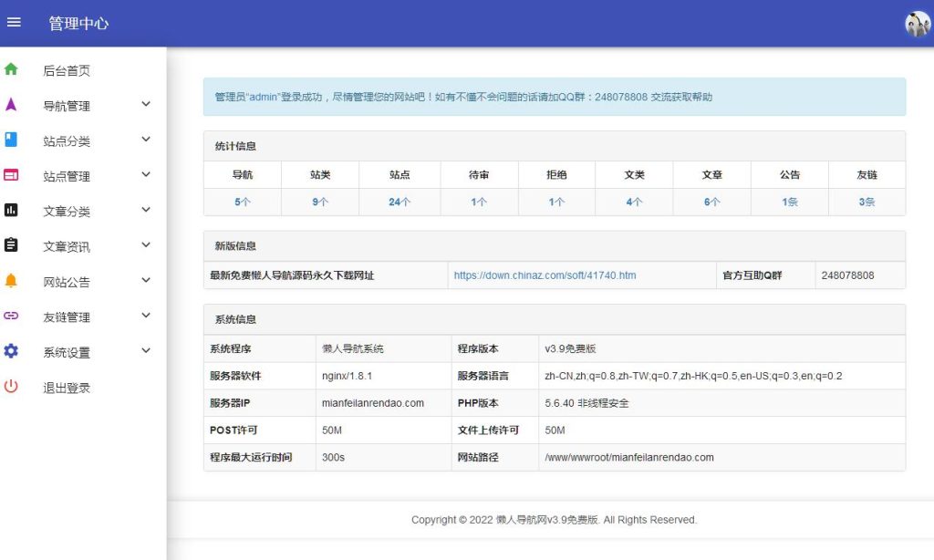Select the 友链管理 link icon
The height and width of the screenshot is (560, 934).
tap(10, 316)
